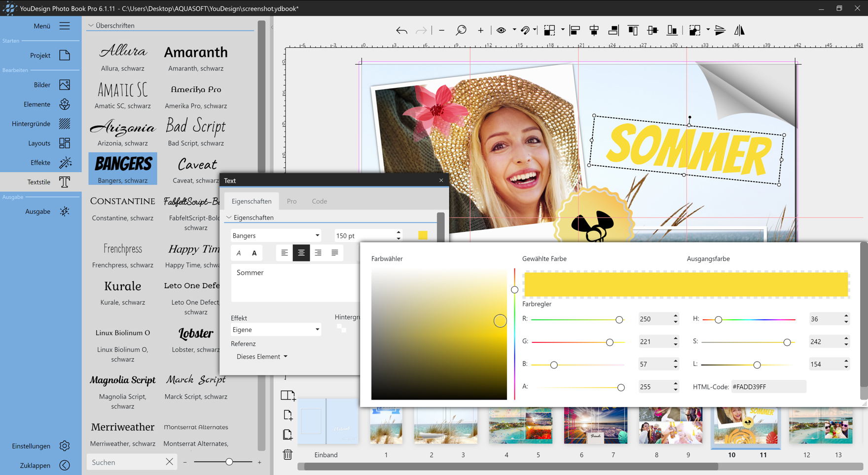Enable center text alignment
868x475 pixels.
pos(301,253)
